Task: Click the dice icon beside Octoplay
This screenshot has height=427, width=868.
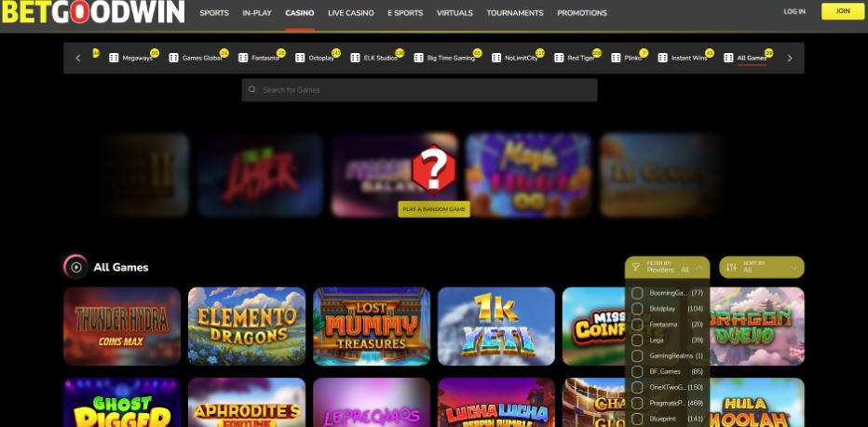Action: point(300,58)
